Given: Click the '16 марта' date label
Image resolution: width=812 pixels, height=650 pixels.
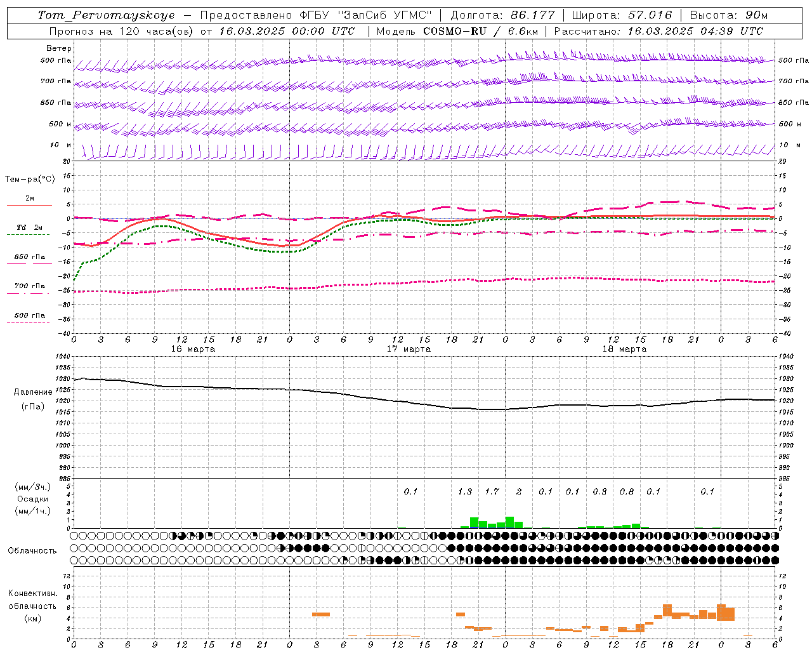Looking at the screenshot, I should click(x=193, y=349).
